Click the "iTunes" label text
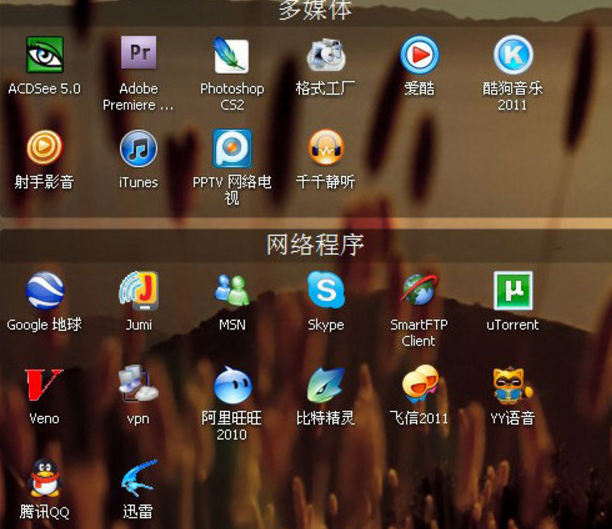Screen dimensions: 612x529 coord(138,182)
